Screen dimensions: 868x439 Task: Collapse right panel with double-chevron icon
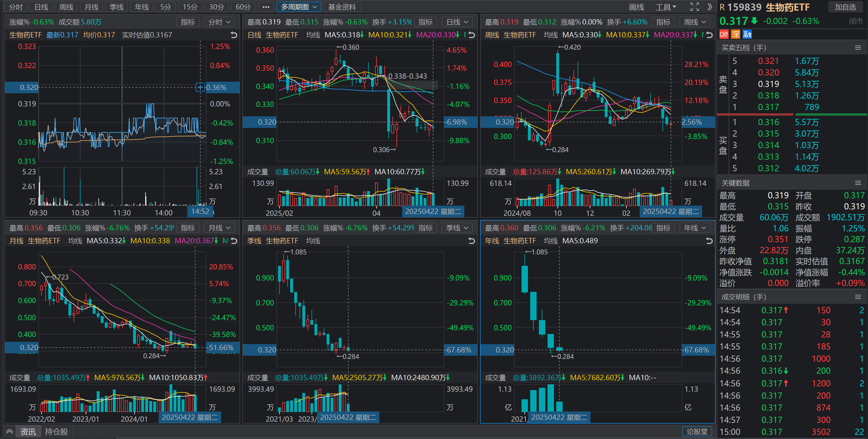pyautogui.click(x=710, y=7)
